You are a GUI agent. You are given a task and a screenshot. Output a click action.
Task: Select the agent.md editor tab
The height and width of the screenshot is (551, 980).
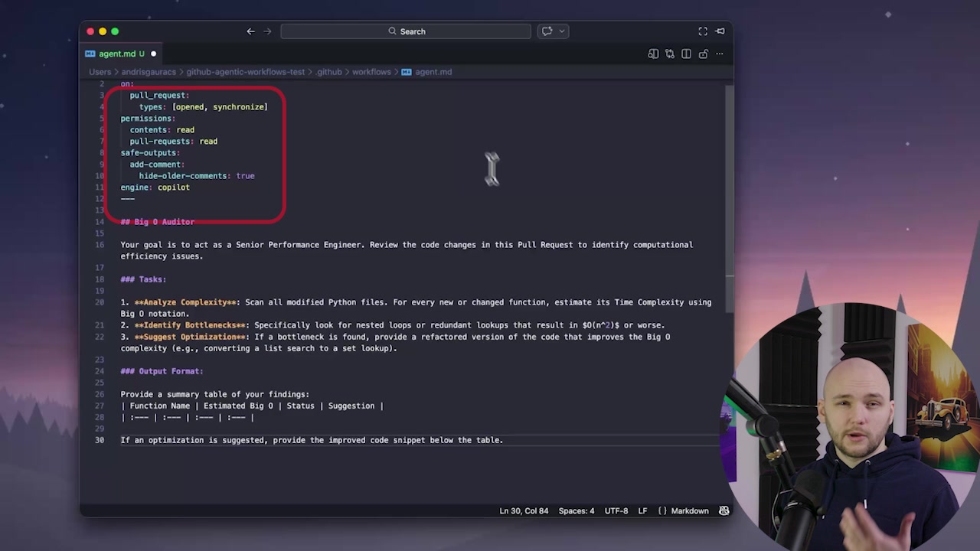pyautogui.click(x=116, y=54)
